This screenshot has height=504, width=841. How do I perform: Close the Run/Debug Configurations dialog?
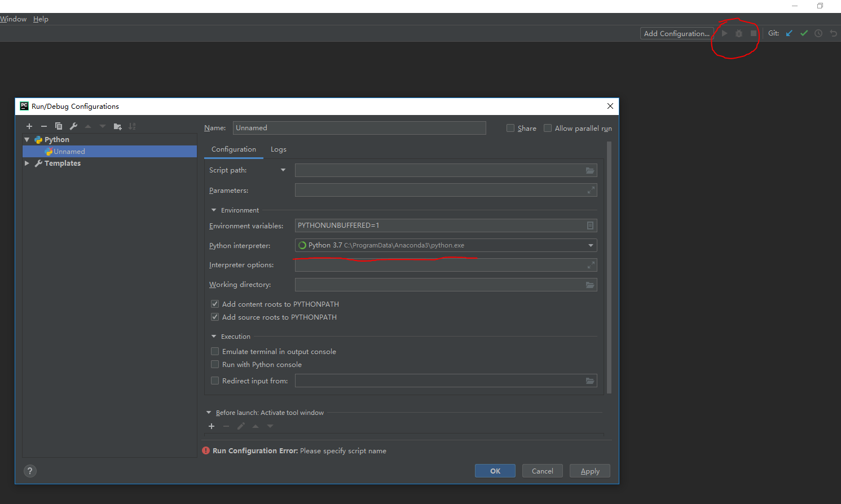tap(610, 106)
